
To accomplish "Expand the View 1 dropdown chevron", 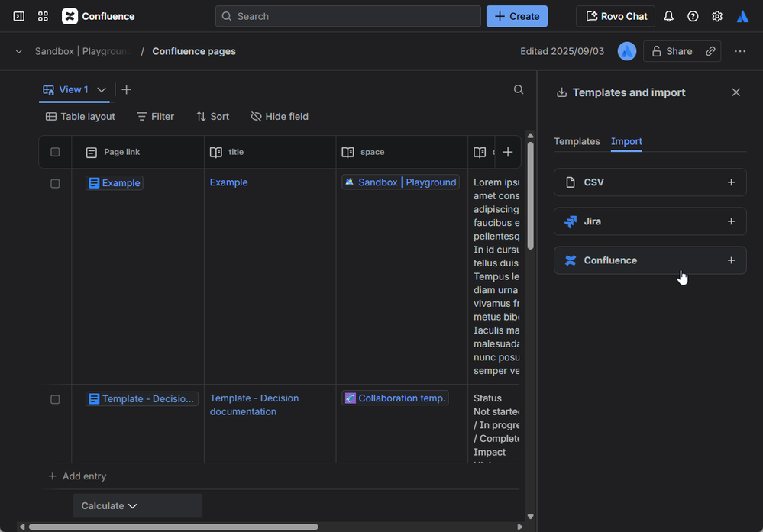I will tap(102, 90).
